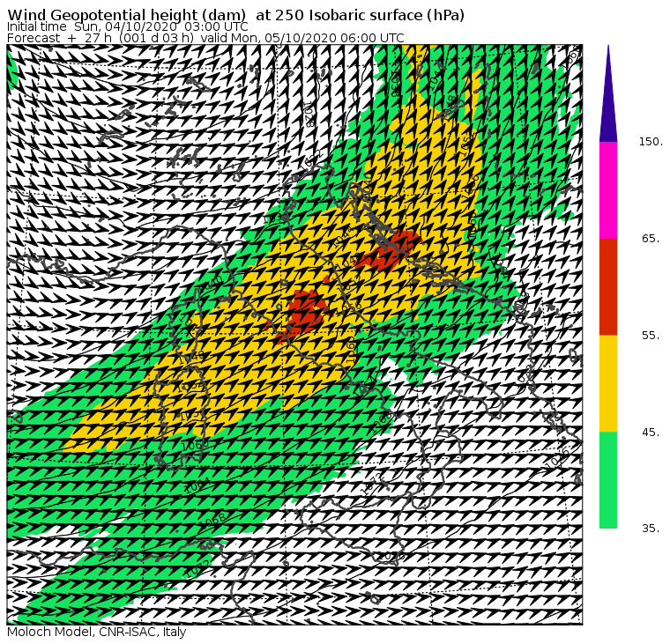This screenshot has width=670, height=644.
Task: Click the legend value "35."
Action: point(651,529)
